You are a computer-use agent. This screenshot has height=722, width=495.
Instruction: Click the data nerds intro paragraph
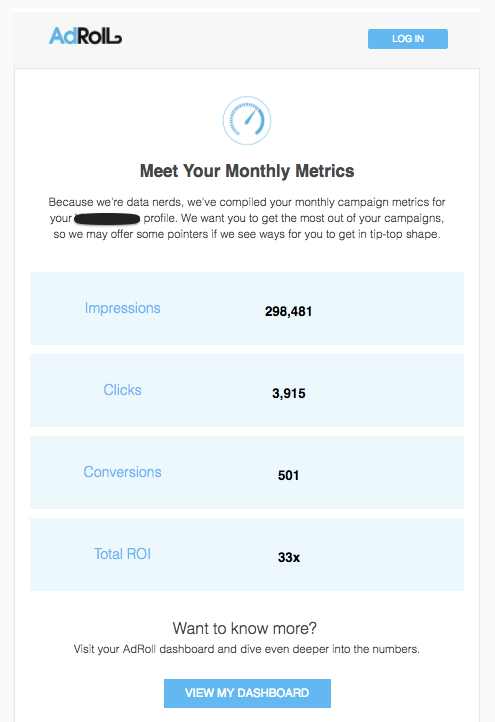[247, 218]
